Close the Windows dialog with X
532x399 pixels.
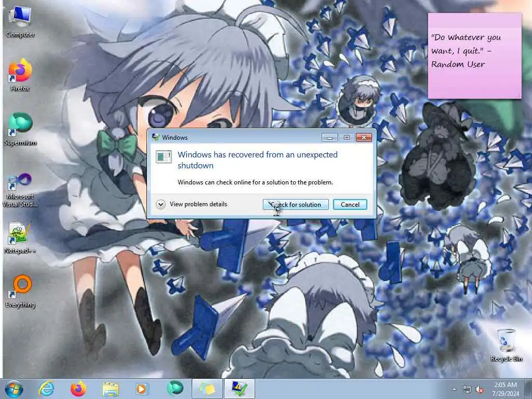pos(364,137)
